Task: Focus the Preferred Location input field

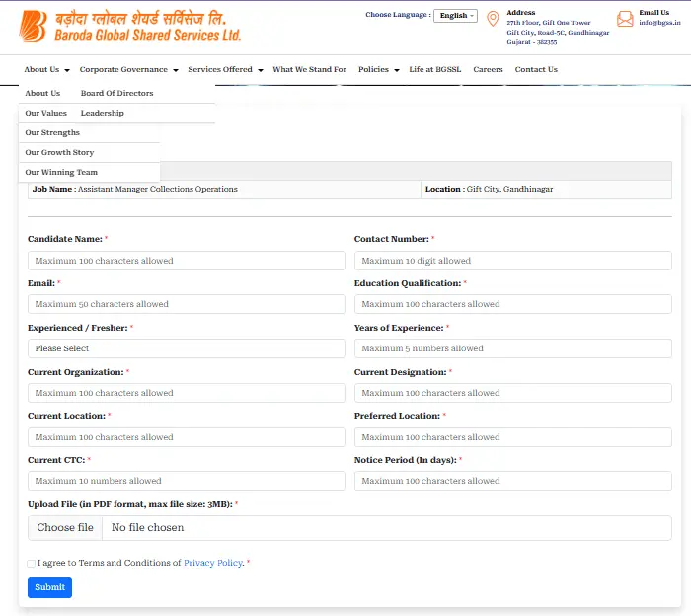Action: pos(513,437)
